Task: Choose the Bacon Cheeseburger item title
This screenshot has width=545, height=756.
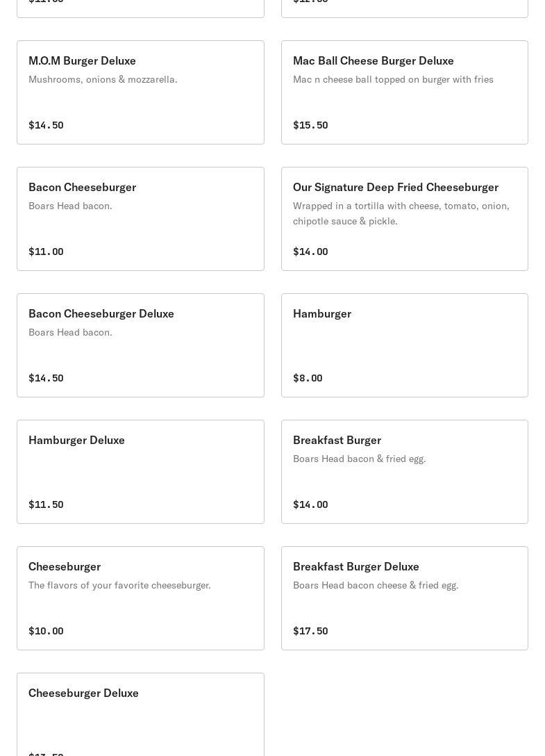Action: tap(82, 188)
